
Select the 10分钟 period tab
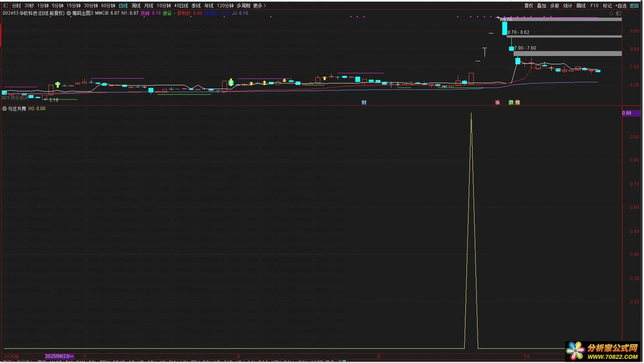[164, 6]
